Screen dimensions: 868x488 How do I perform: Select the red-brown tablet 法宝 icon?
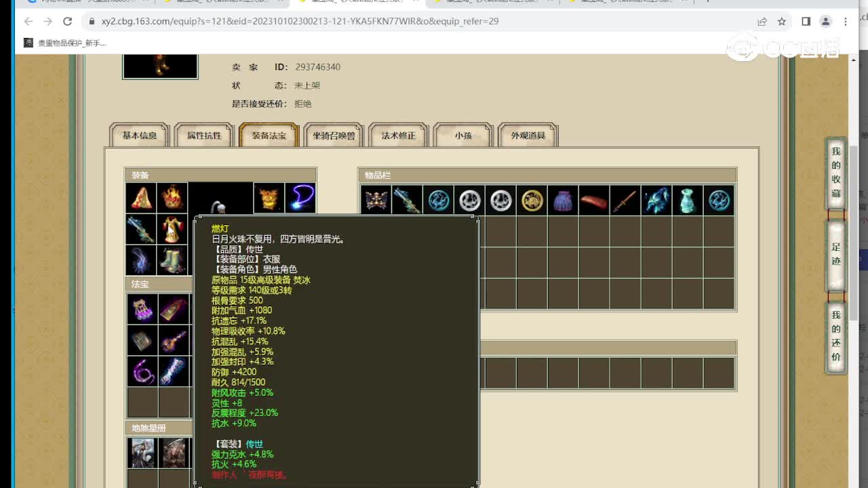pos(174,308)
